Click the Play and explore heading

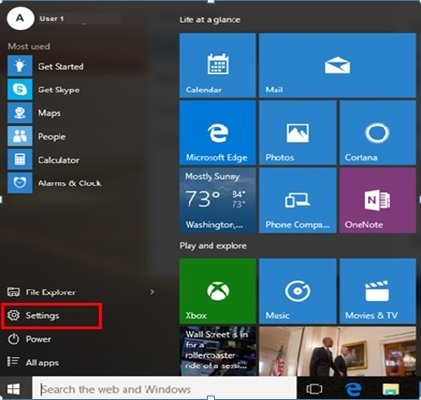213,246
